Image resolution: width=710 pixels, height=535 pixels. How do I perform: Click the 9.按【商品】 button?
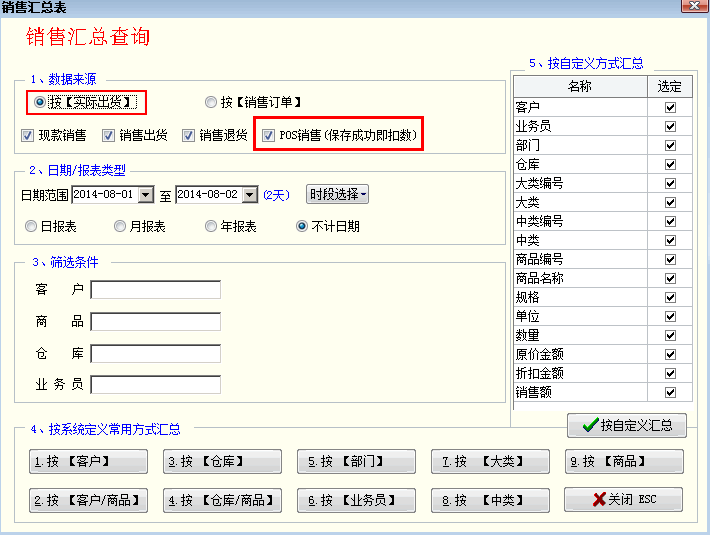pyautogui.click(x=624, y=462)
